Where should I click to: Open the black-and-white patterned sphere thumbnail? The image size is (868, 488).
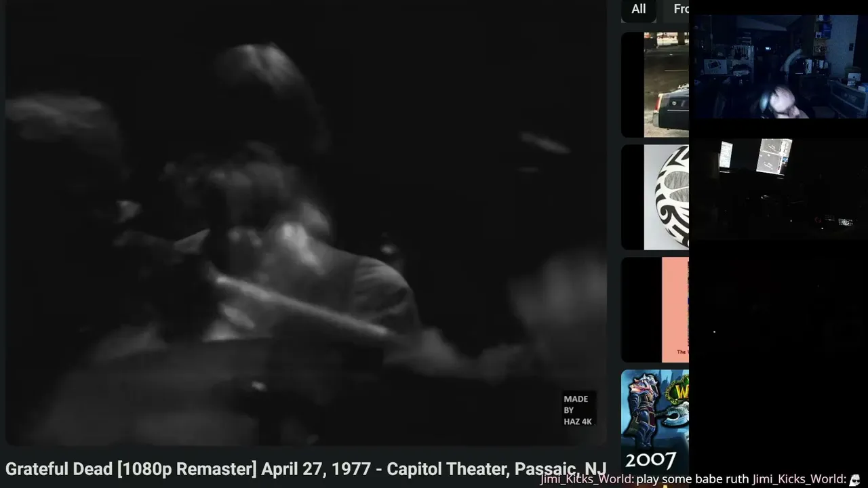point(655,197)
